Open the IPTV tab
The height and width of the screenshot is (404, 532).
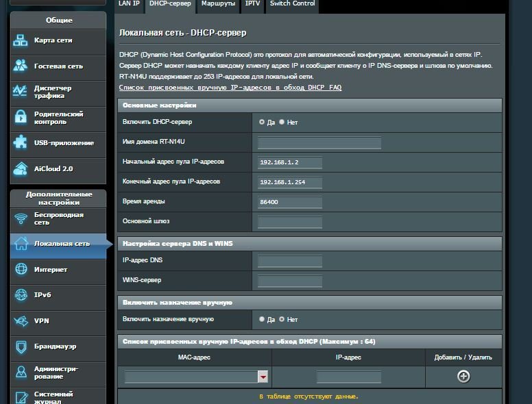click(252, 4)
